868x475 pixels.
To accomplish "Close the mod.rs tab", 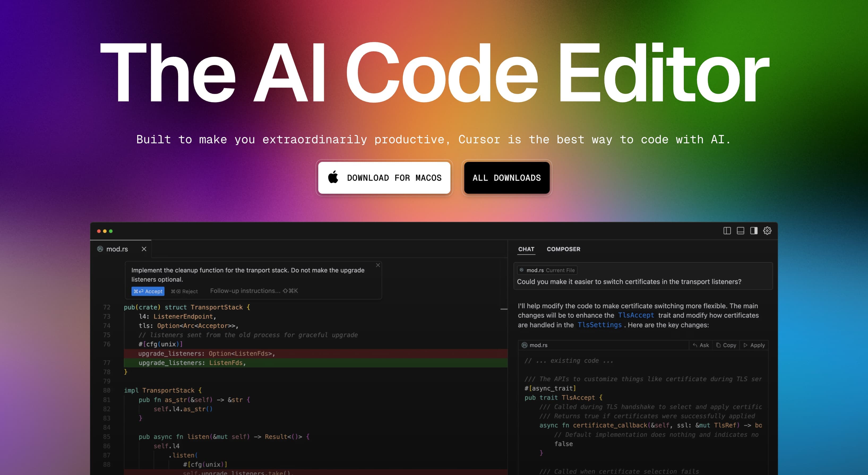I will [x=144, y=249].
